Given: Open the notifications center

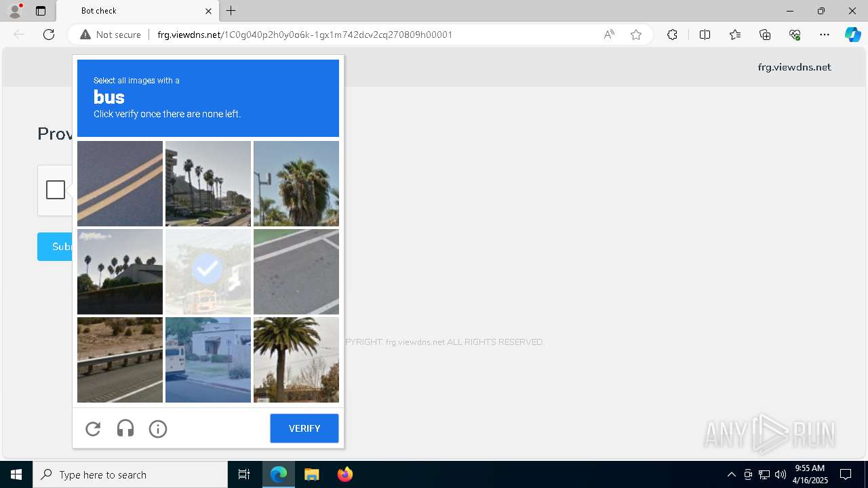Looking at the screenshot, I should pos(846,474).
